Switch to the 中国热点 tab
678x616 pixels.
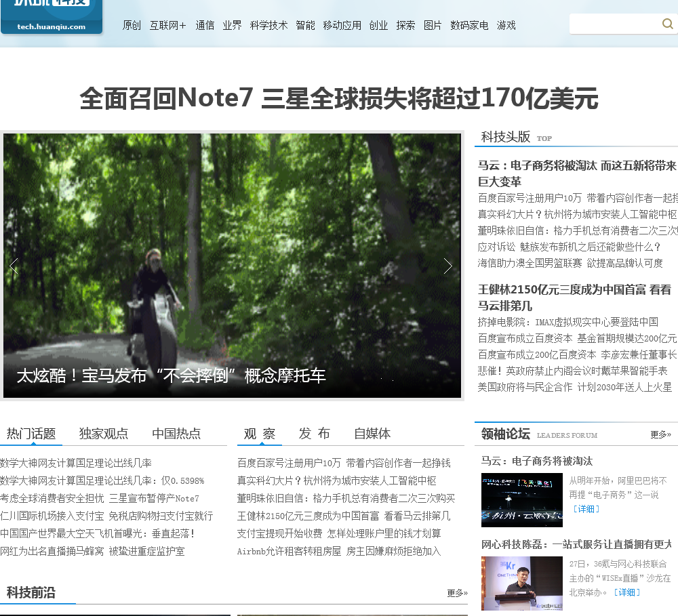coord(176,433)
